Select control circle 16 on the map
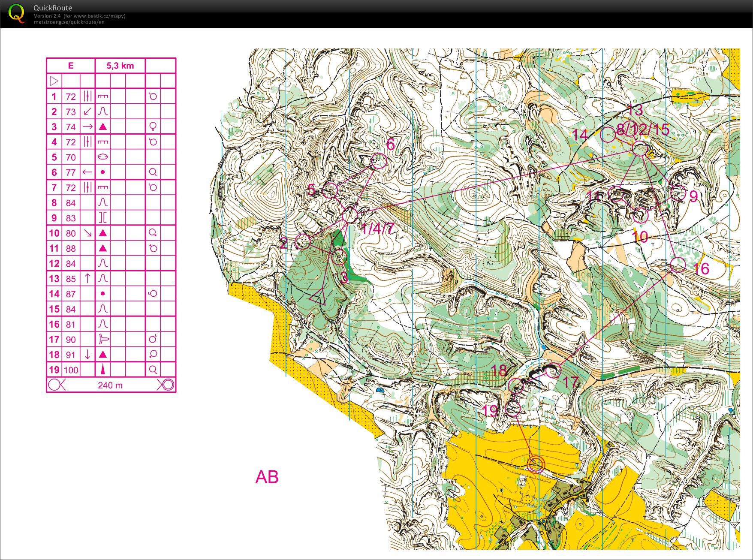 pyautogui.click(x=678, y=265)
